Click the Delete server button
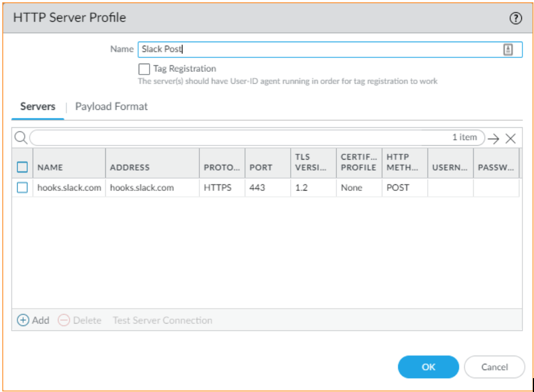Image resolution: width=534 pixels, height=392 pixels. coord(80,320)
